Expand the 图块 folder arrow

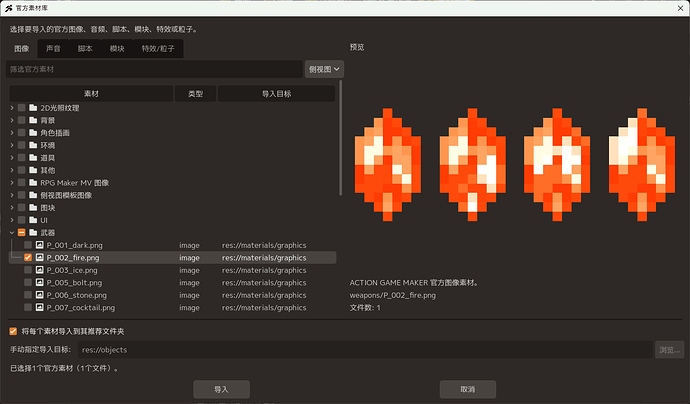tap(12, 207)
